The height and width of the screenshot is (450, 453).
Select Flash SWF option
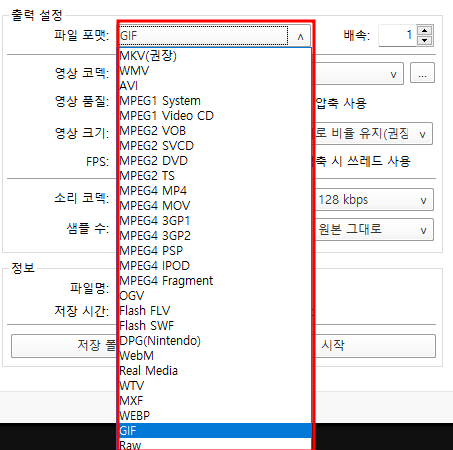[x=215, y=326]
